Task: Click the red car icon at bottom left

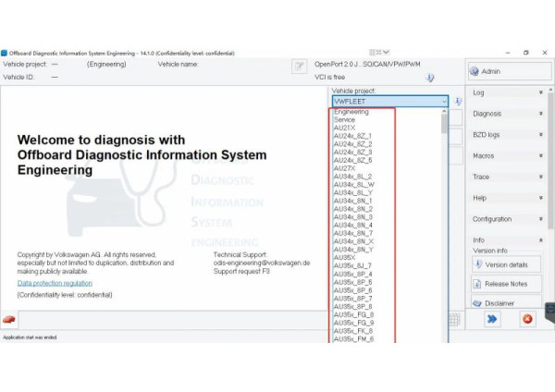Action: pos(9,320)
